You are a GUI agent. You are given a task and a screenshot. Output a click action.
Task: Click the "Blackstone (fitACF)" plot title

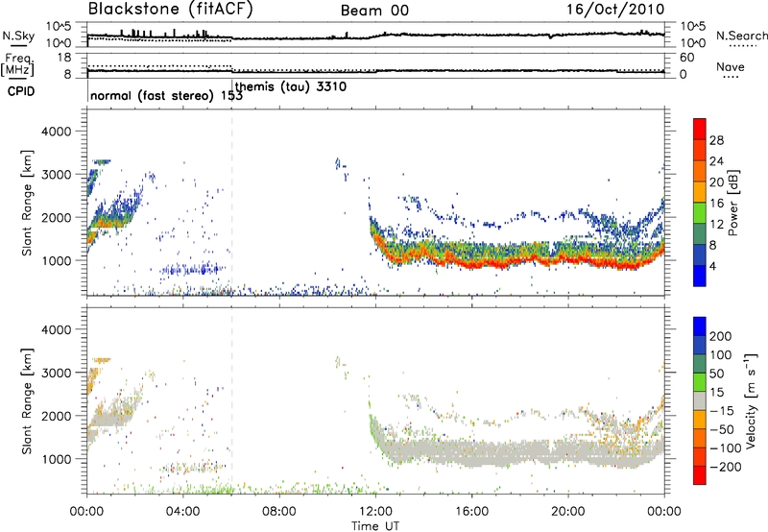(171, 9)
